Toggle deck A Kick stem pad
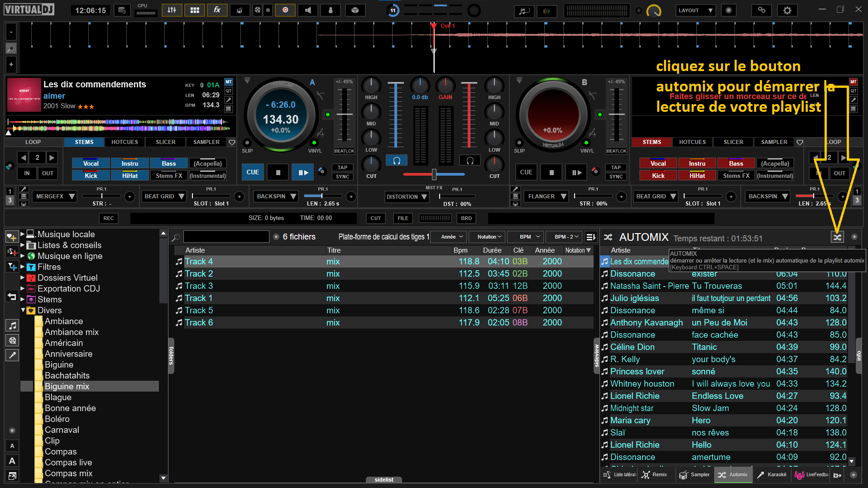The width and height of the screenshot is (868, 488). [91, 176]
